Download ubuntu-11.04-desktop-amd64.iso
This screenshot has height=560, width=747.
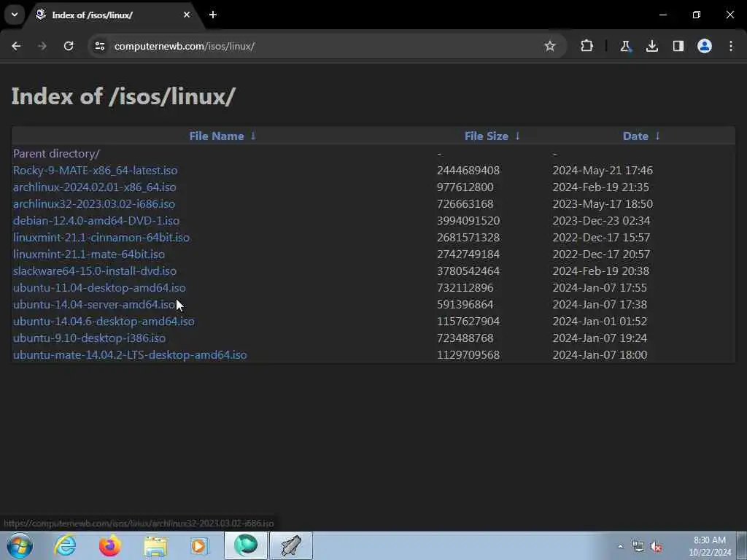tap(99, 287)
